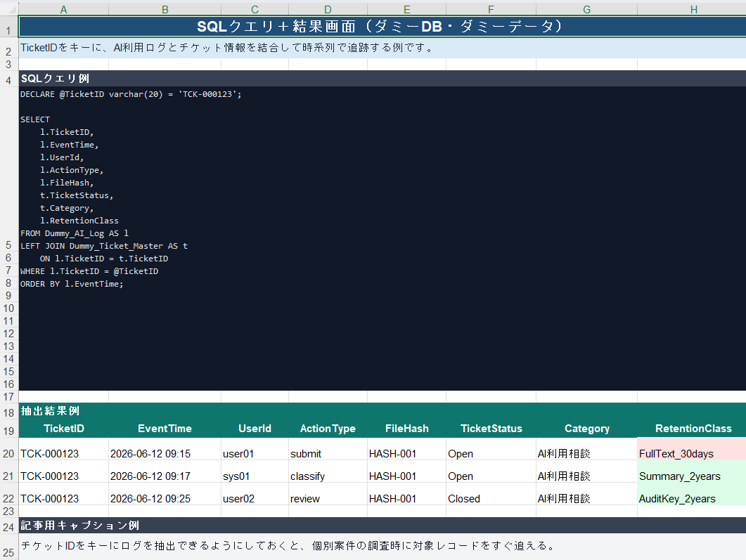Select column B header
The height and width of the screenshot is (560, 746).
165,9
